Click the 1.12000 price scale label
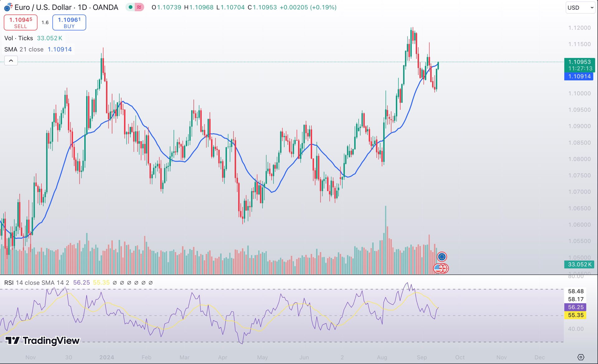 tap(579, 28)
